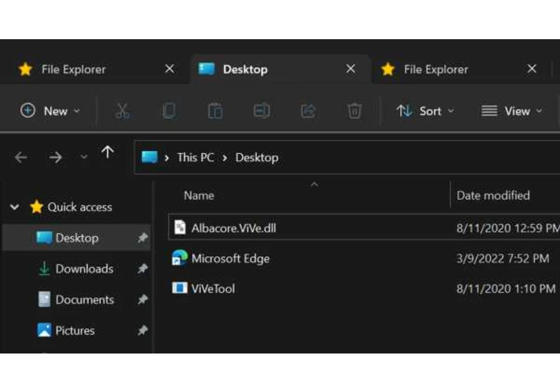560x392 pixels.
Task: Open Downloads in Quick access
Action: coord(84,269)
